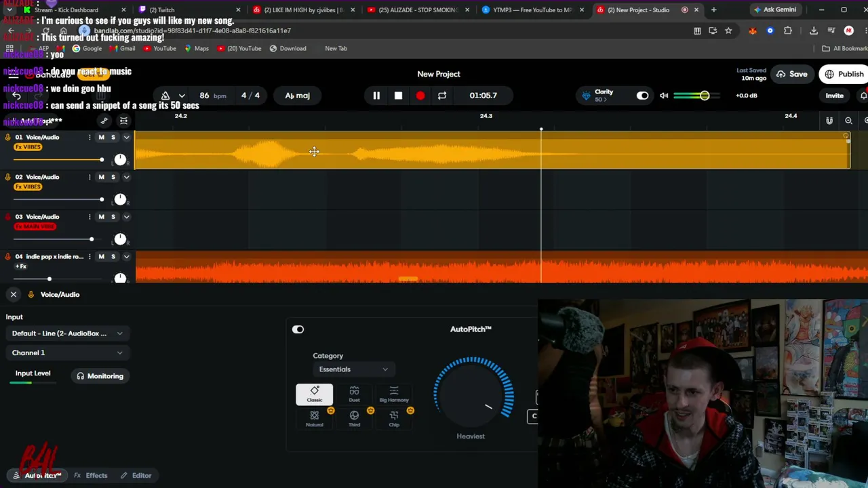Click the 86 bpm tempo field

pyautogui.click(x=212, y=96)
